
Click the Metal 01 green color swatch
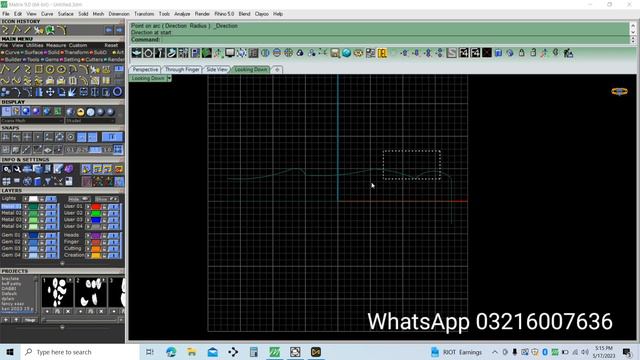point(33,207)
